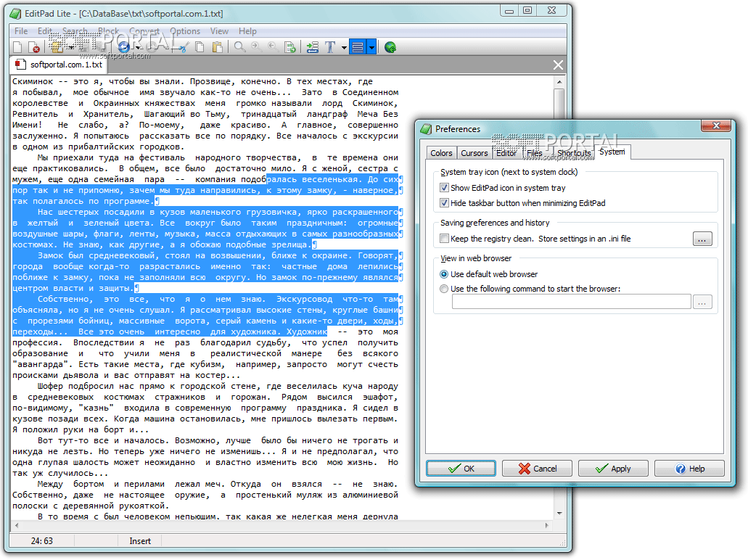Open the Convert menu

tap(144, 31)
